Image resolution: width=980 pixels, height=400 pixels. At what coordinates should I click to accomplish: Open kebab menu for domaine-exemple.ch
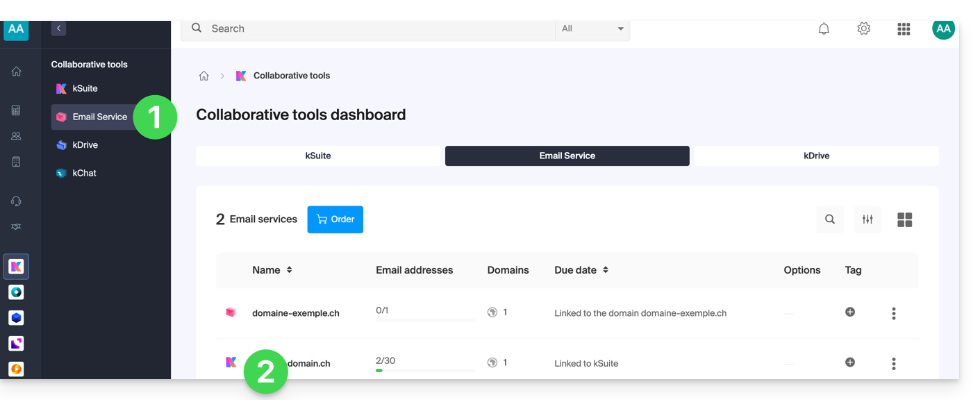pyautogui.click(x=893, y=313)
